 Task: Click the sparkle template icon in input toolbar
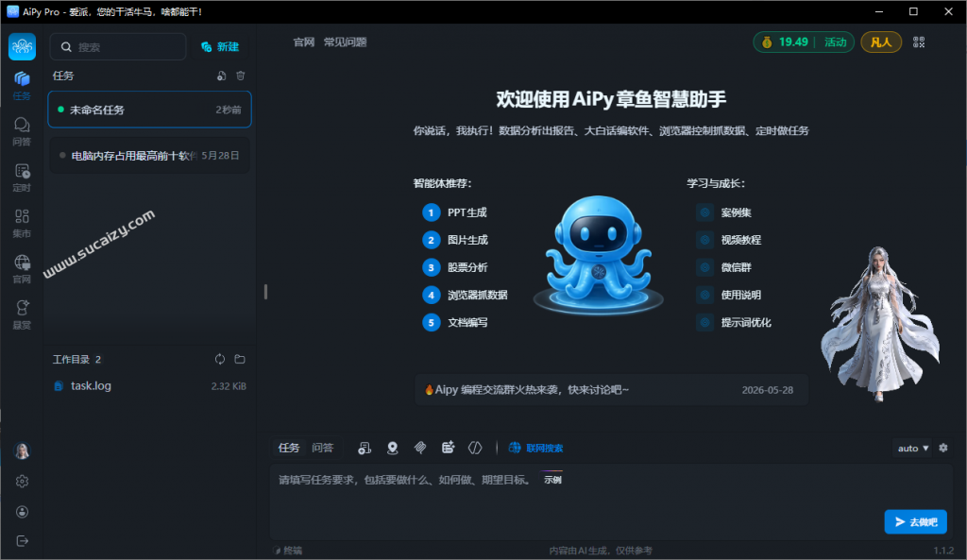449,448
